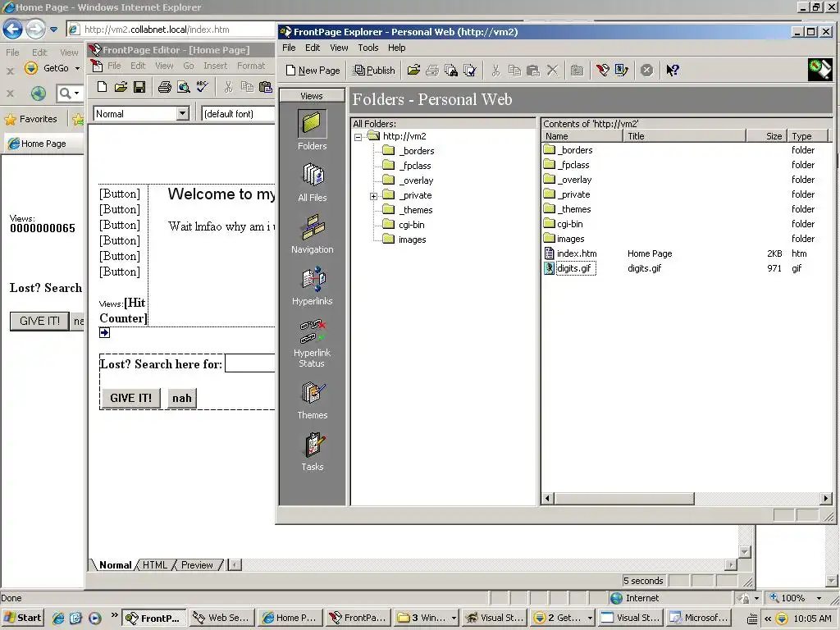
Task: Expand the _private folder in All Folders tree
Action: [373, 196]
